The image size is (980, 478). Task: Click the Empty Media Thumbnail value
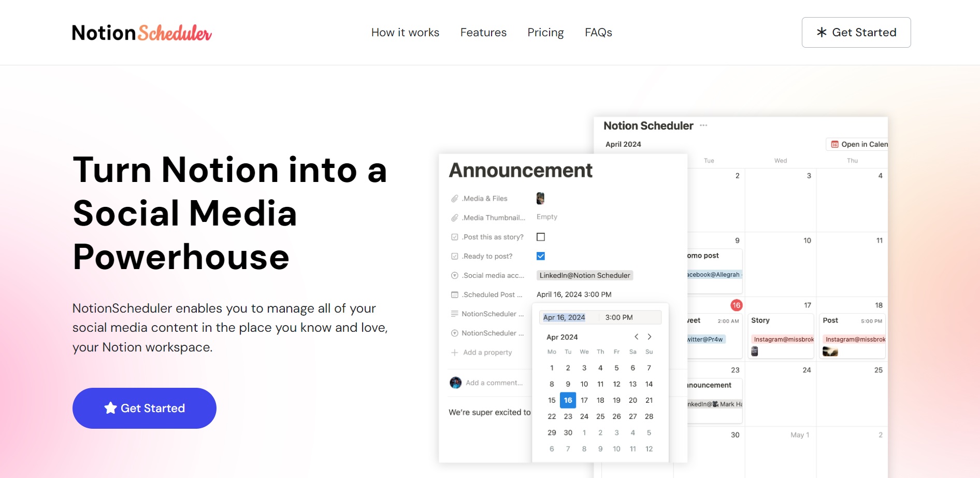point(547,217)
